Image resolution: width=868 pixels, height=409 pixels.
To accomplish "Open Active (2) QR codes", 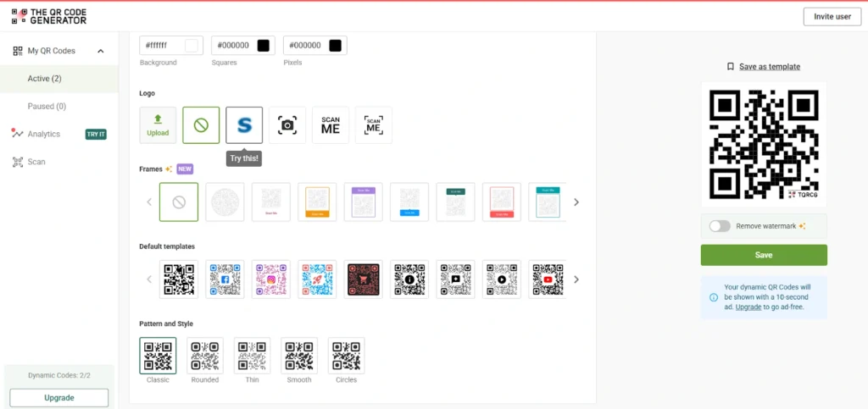I will pos(59,79).
